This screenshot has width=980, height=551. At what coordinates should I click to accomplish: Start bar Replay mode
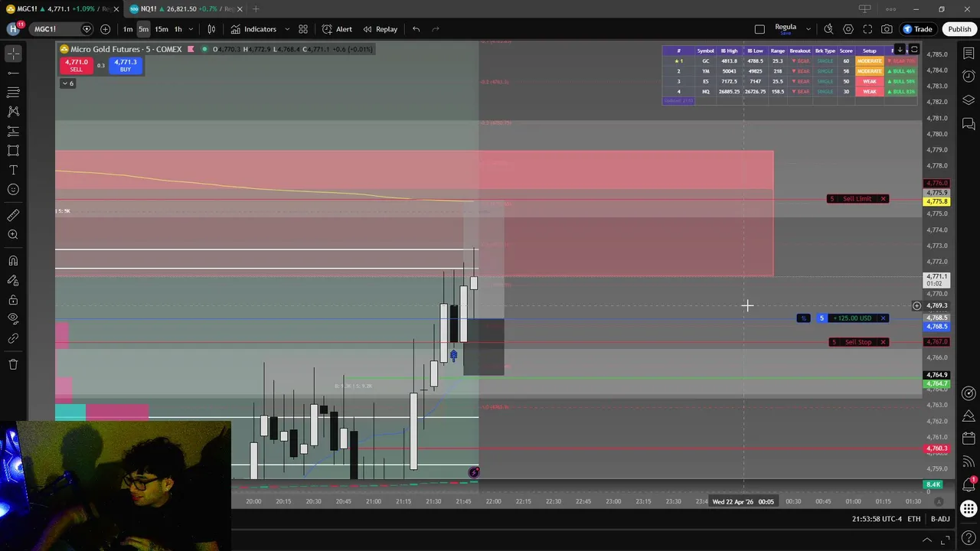click(380, 29)
